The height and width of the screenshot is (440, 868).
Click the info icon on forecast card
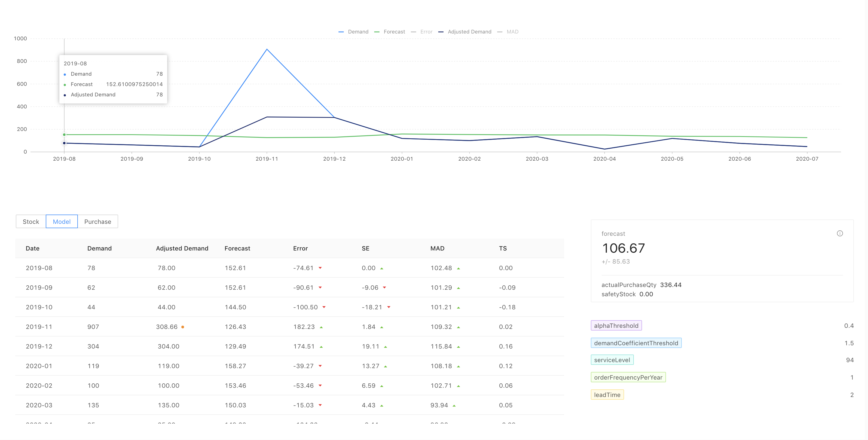[839, 233]
